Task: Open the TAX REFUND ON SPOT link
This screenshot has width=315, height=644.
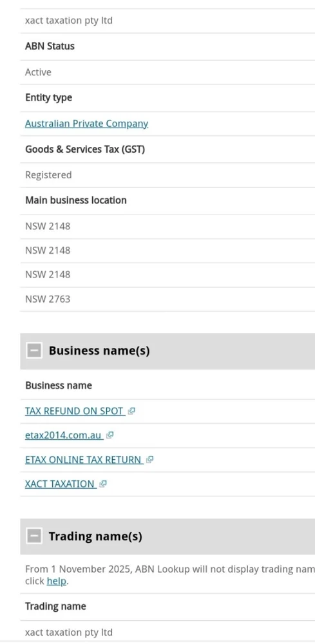Action: tap(74, 411)
